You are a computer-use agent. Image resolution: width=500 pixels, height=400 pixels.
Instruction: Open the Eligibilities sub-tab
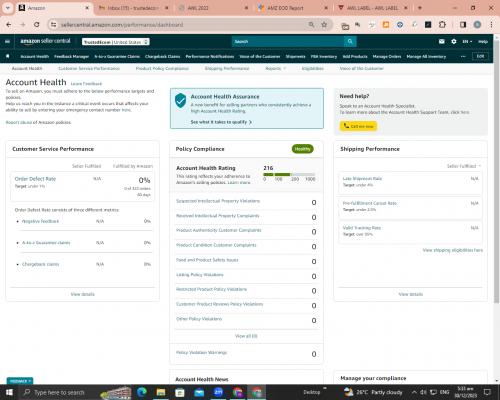pos(313,68)
